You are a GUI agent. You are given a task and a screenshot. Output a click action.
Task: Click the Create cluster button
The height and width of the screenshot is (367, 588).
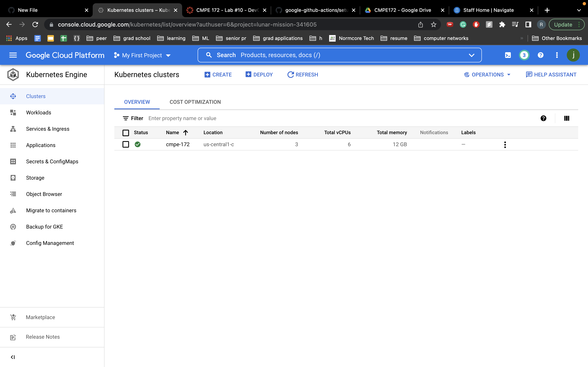click(x=218, y=74)
